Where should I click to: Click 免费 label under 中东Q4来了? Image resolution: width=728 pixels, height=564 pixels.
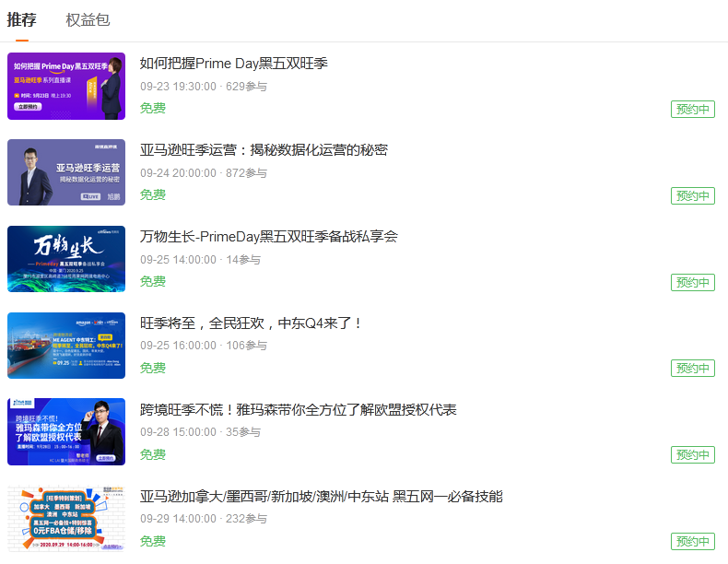[153, 368]
